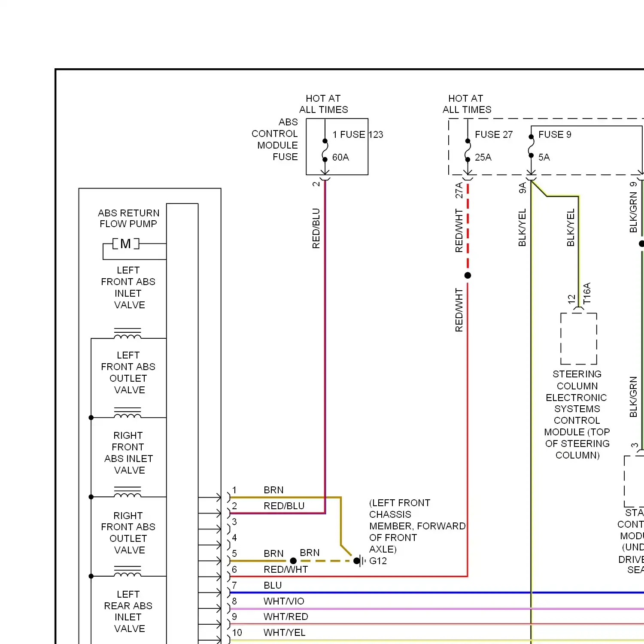The image size is (644, 644).
Task: Select the 27A connector label
Action: pos(459,190)
